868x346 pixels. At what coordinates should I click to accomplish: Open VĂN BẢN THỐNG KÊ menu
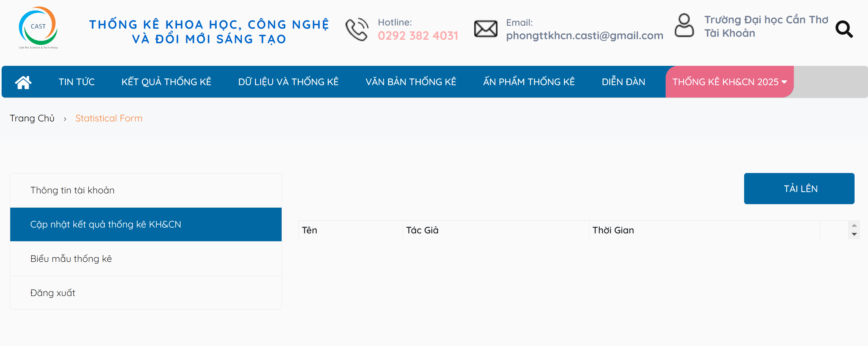tap(411, 82)
